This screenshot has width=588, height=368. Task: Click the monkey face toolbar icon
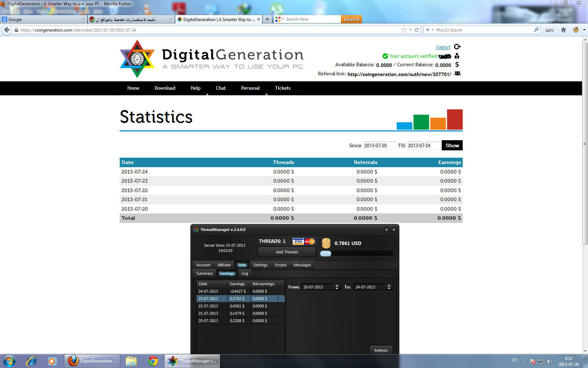[576, 30]
